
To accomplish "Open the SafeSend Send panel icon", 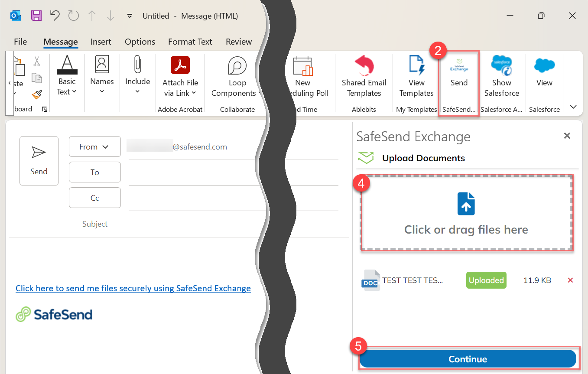I will tap(459, 78).
